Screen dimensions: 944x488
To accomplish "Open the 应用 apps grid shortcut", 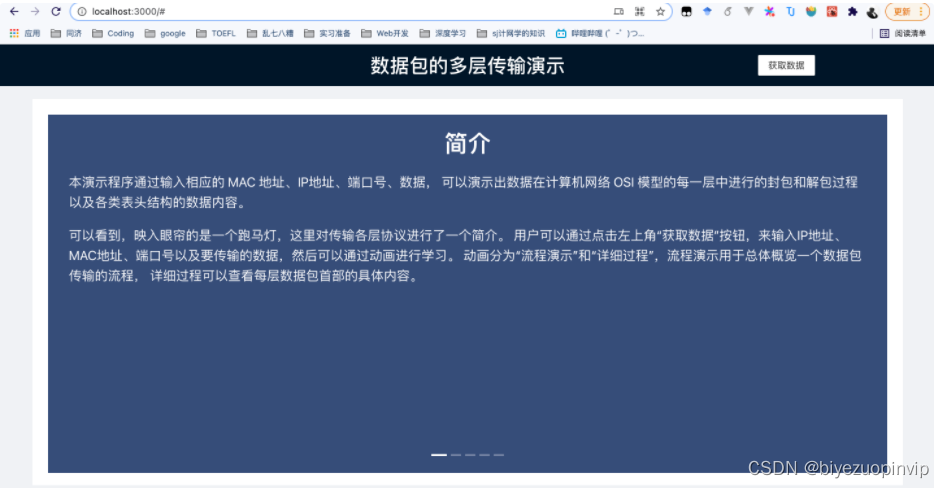I will pos(25,33).
